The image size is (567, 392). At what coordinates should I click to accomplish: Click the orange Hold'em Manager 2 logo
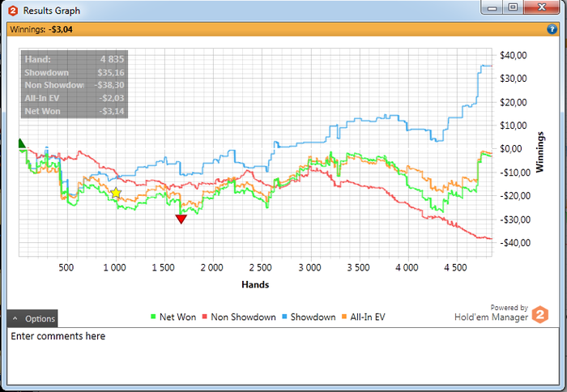540,314
